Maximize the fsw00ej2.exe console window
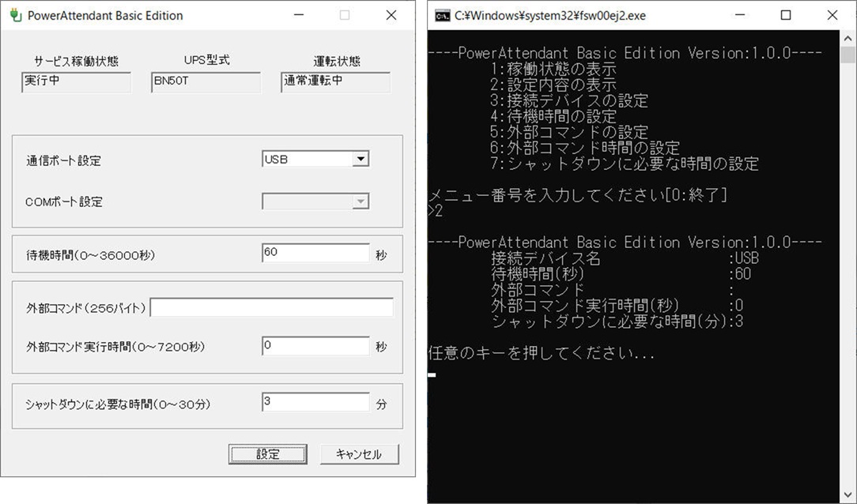The width and height of the screenshot is (857, 504). (785, 15)
